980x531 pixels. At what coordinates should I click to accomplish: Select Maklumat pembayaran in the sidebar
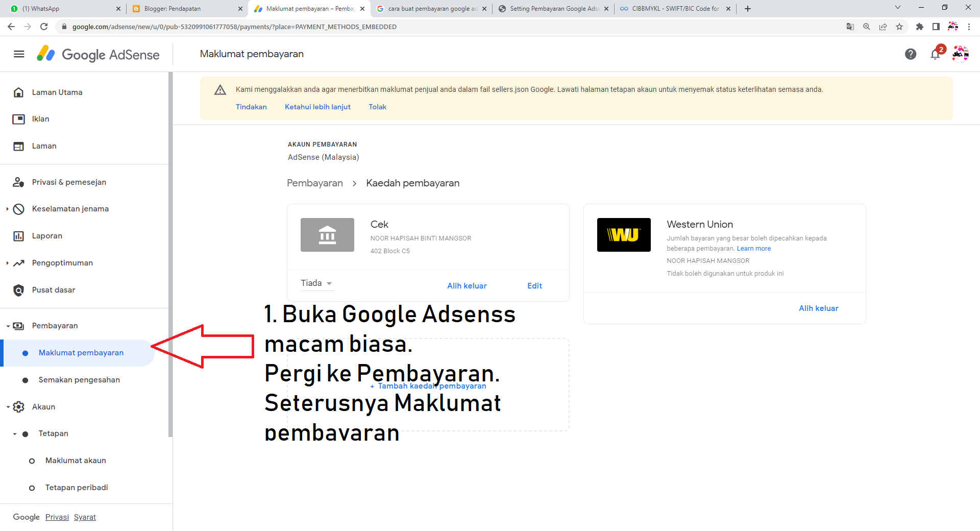tap(78, 353)
